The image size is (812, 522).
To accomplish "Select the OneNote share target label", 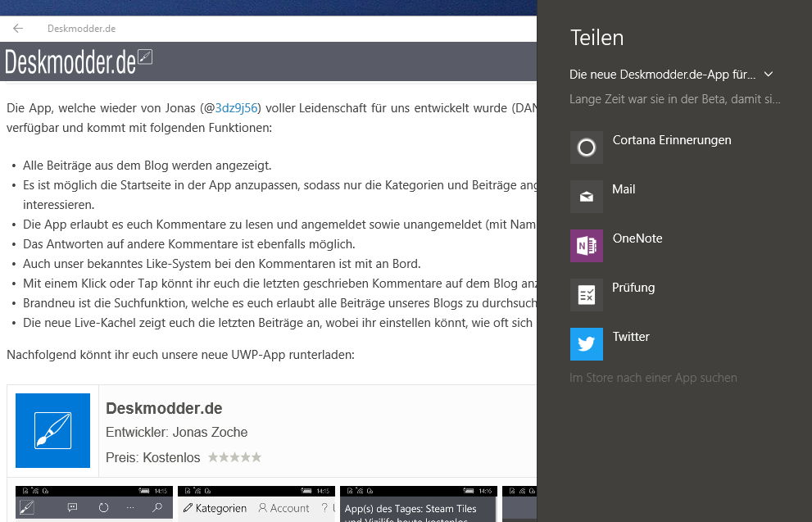I will 637,238.
